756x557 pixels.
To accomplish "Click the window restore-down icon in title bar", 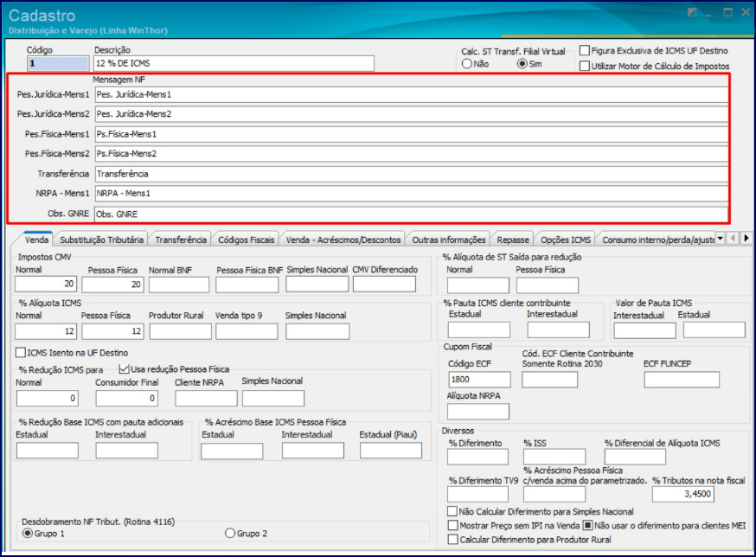I will pyautogui.click(x=692, y=13).
